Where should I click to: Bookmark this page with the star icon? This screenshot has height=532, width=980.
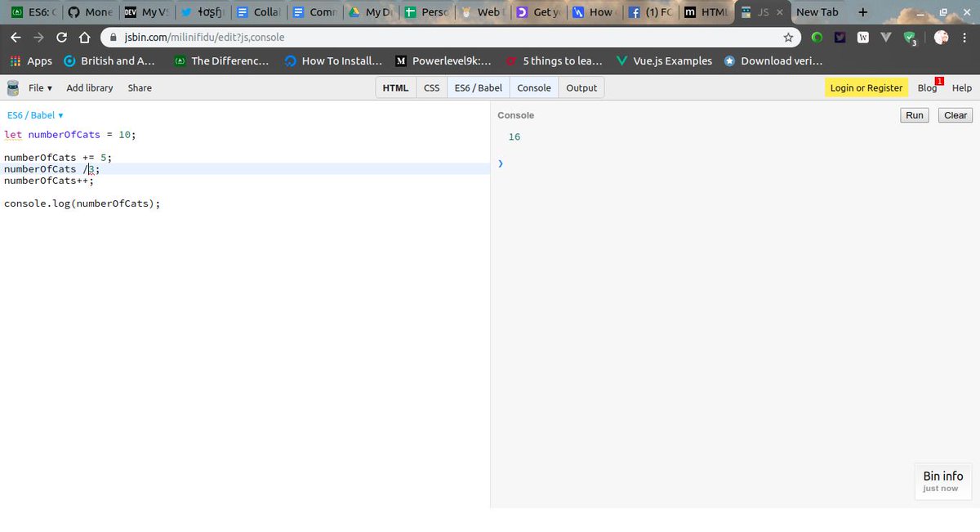point(786,36)
